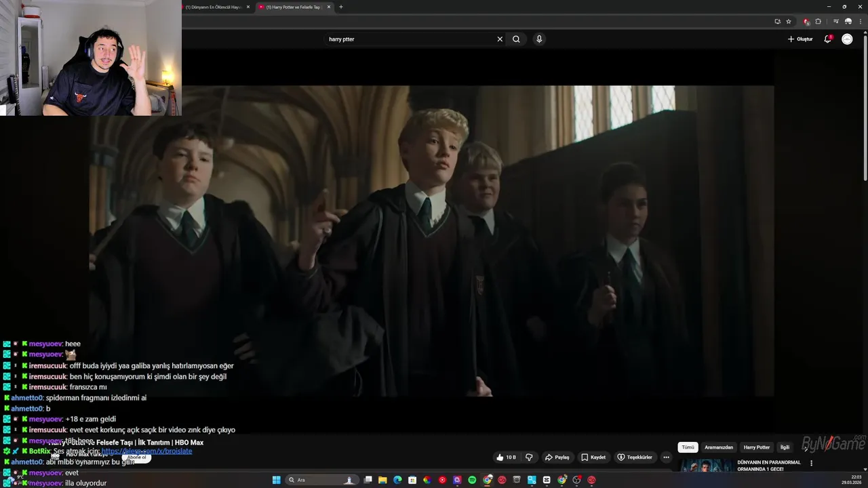Screen dimensions: 868x488
Task: Open the Dünyanın En Paranormal Ormanında recommended thumbnail
Action: 706,465
